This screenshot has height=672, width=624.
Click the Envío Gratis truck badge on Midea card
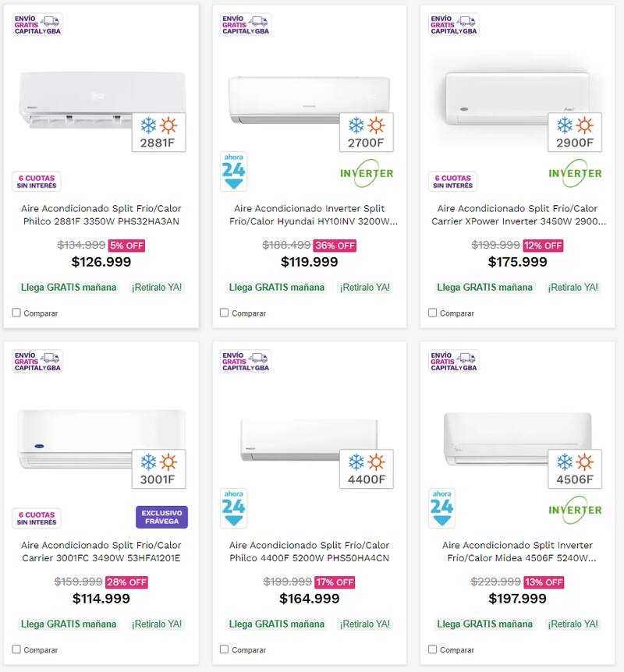click(454, 361)
